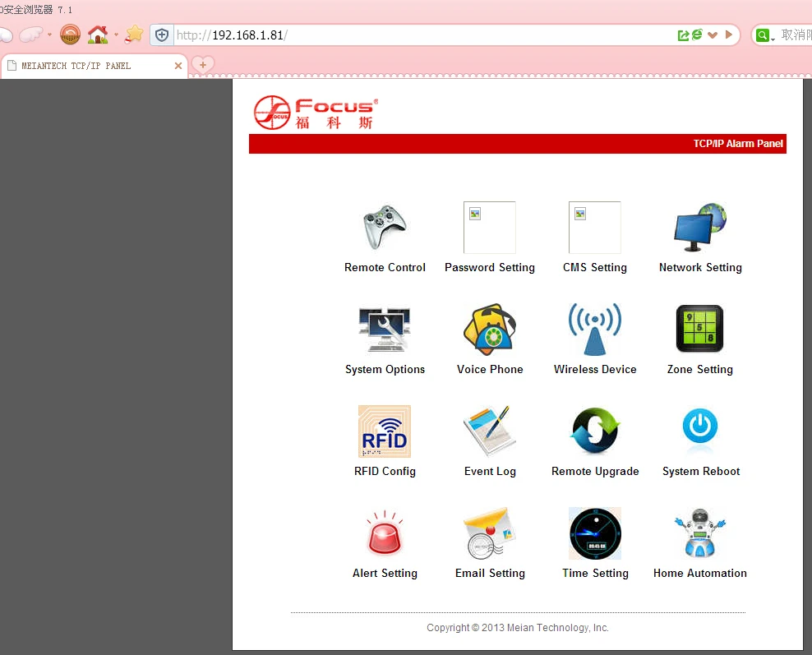Open favorites with the star icon
The image size is (812, 655).
coord(134,35)
